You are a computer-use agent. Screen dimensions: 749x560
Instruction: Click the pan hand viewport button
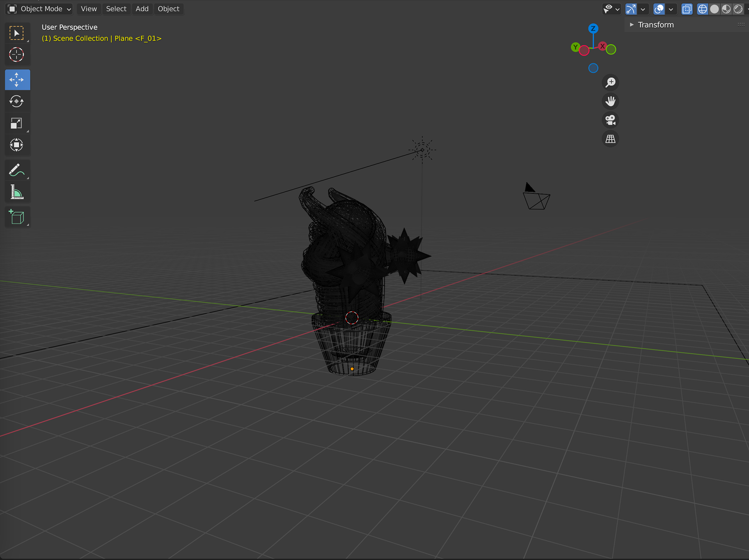tap(611, 101)
